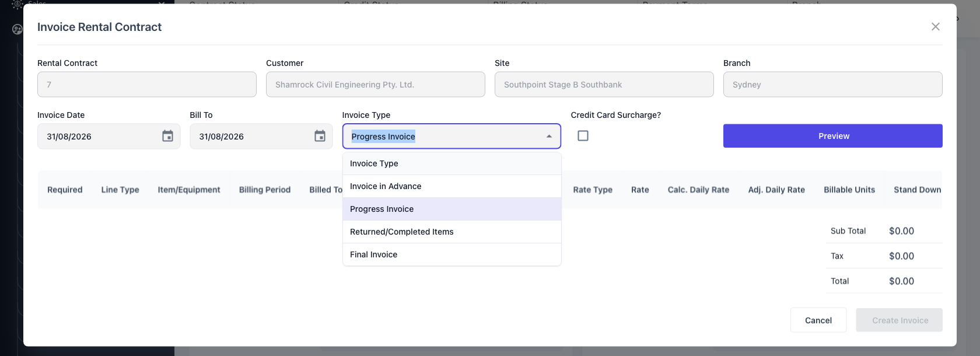Click the Branch field showing Sydney
Image resolution: width=980 pixels, height=356 pixels.
[833, 85]
